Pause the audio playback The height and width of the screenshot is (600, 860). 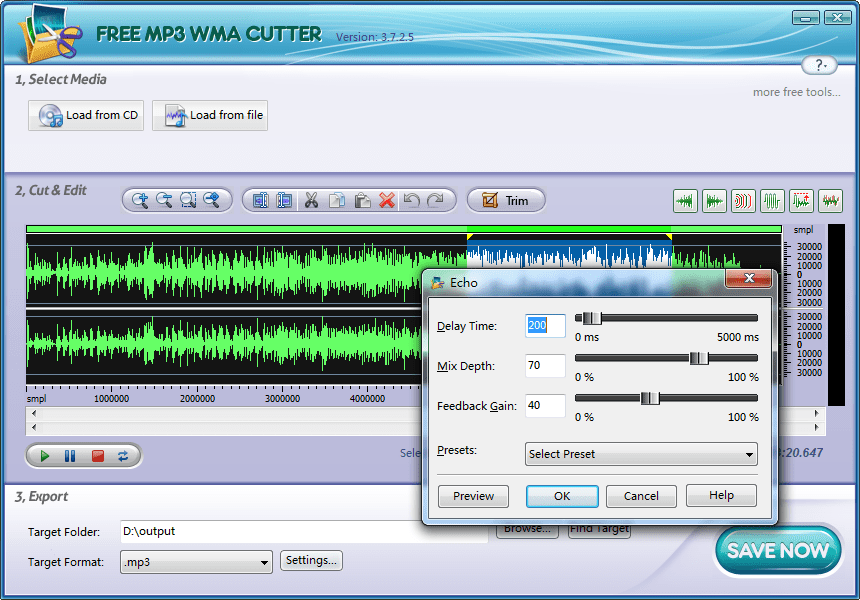pyautogui.click(x=68, y=455)
